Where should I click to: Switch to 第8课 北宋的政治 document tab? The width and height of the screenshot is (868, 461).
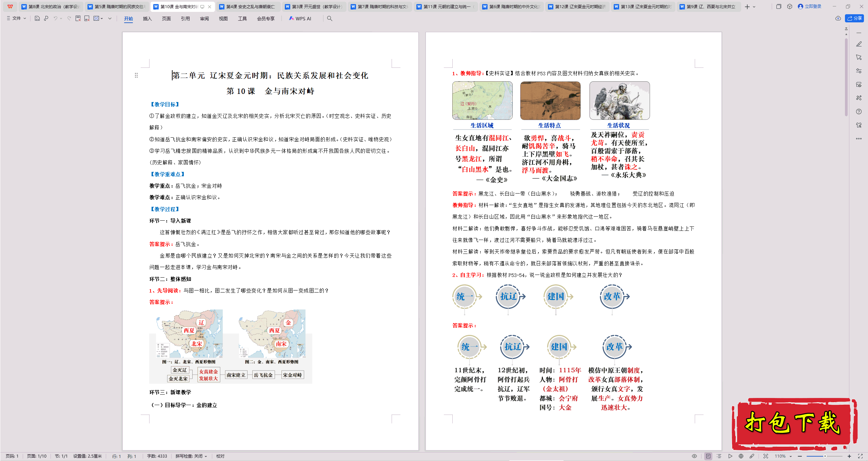pyautogui.click(x=51, y=6)
